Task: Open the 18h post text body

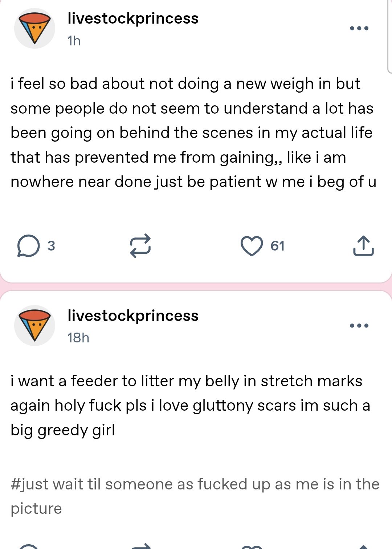Action: pyautogui.click(x=189, y=405)
